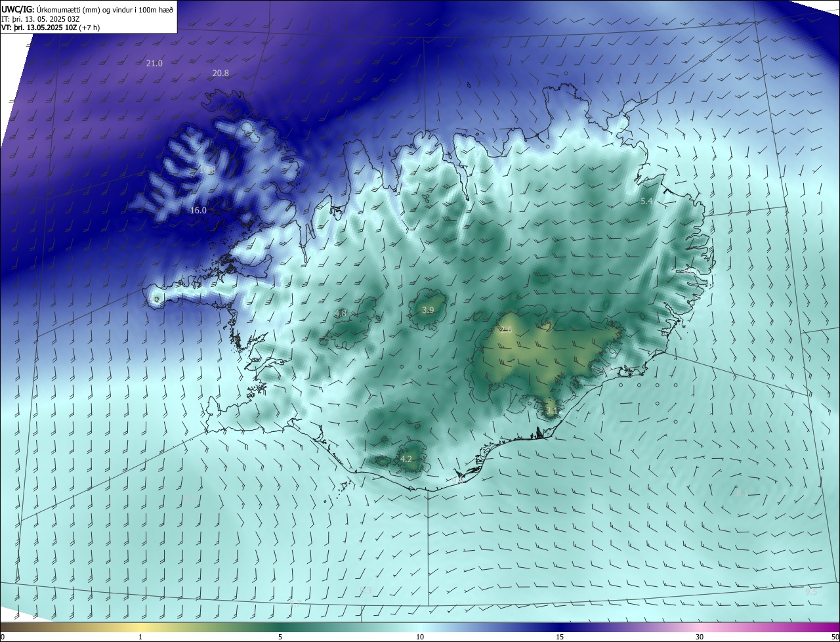Click the 10.8 value label in the Westfjords
Image resolution: width=840 pixels, height=642 pixels.
207,171
